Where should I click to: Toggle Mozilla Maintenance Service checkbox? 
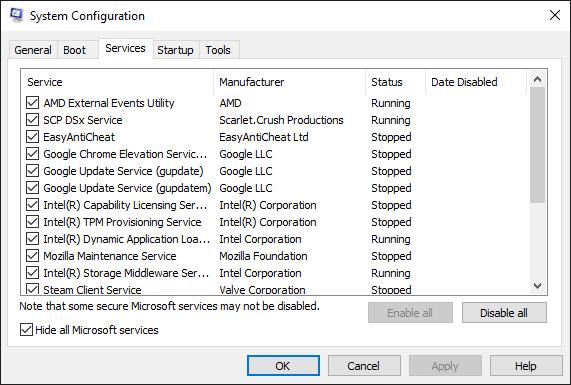[x=32, y=256]
